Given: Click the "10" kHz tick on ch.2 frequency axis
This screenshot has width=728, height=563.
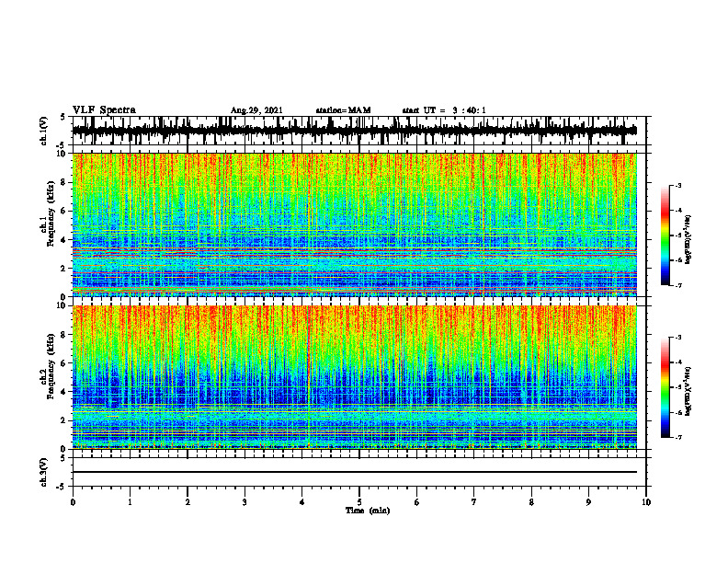Looking at the screenshot, I should [x=63, y=305].
